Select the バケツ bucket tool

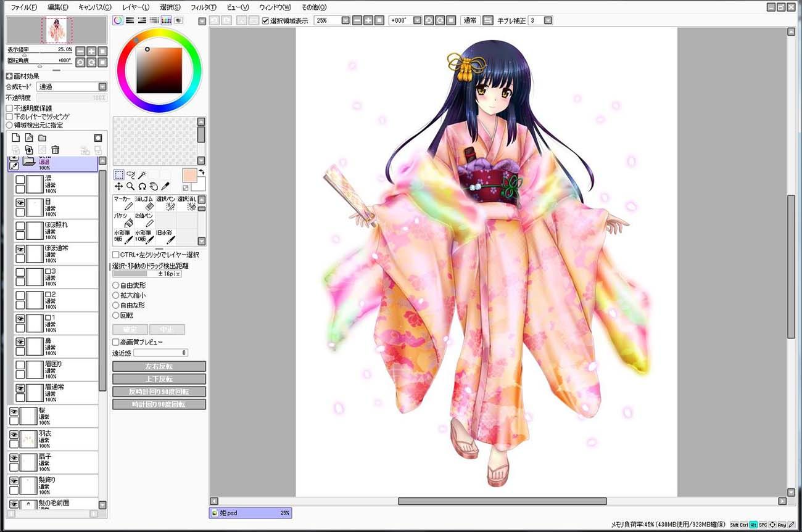click(123, 221)
